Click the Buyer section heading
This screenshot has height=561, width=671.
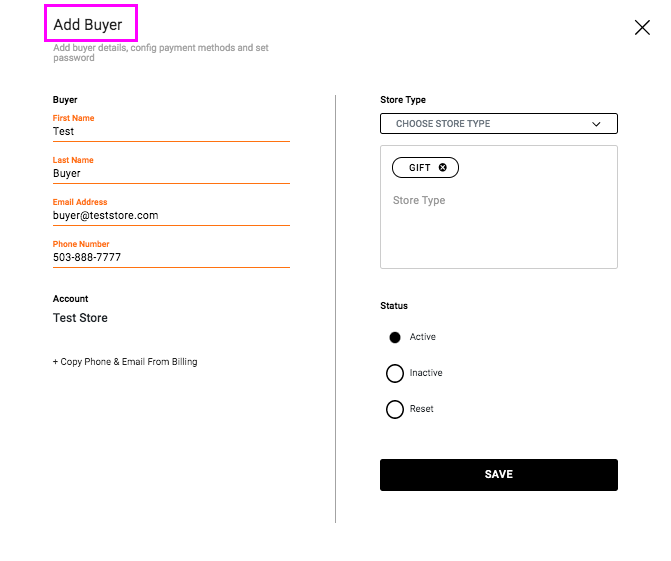(x=65, y=100)
